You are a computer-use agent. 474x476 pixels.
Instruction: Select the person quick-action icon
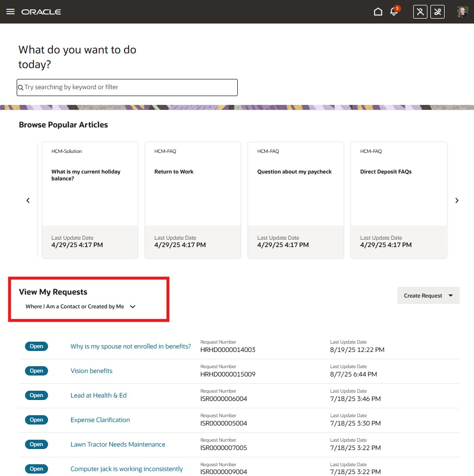tap(420, 11)
